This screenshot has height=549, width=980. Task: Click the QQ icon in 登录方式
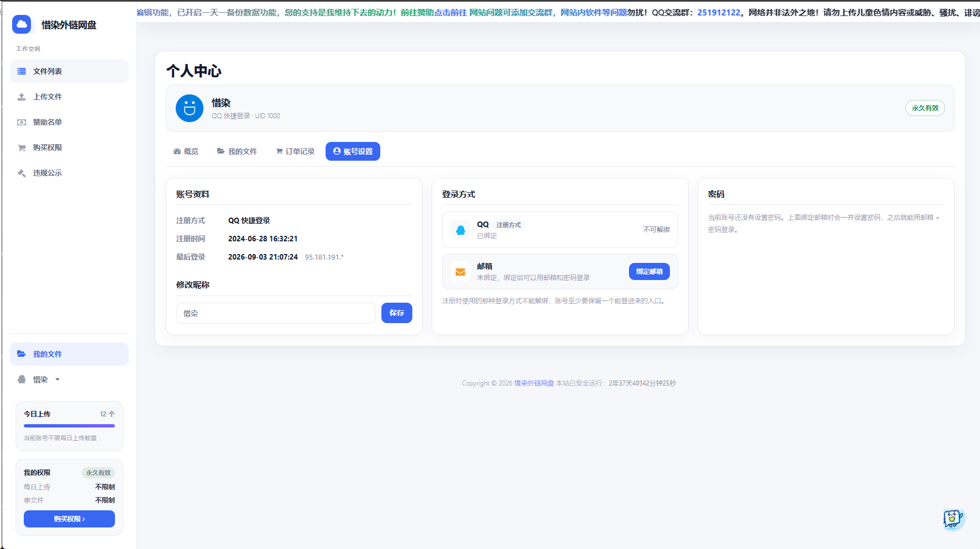(460, 230)
